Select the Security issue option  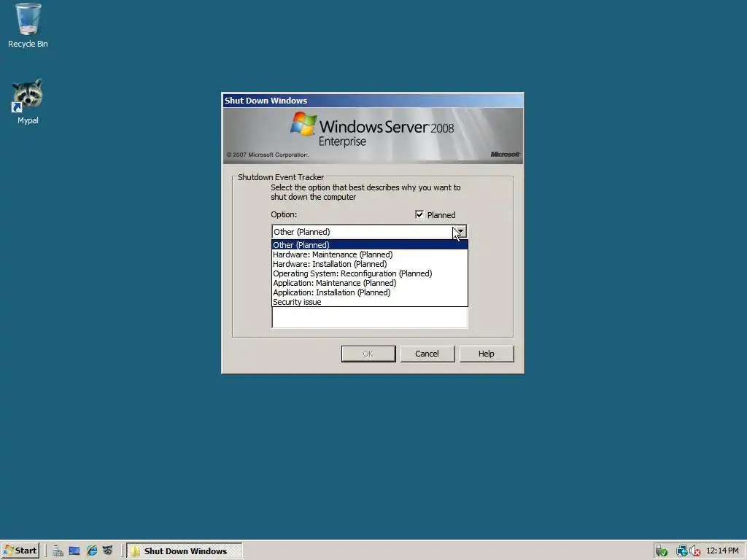pos(370,302)
